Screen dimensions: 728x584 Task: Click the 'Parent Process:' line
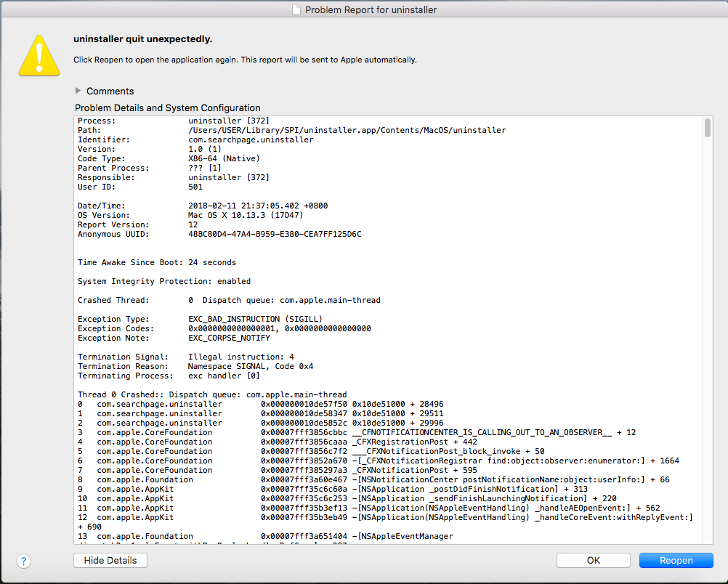[x=150, y=168]
